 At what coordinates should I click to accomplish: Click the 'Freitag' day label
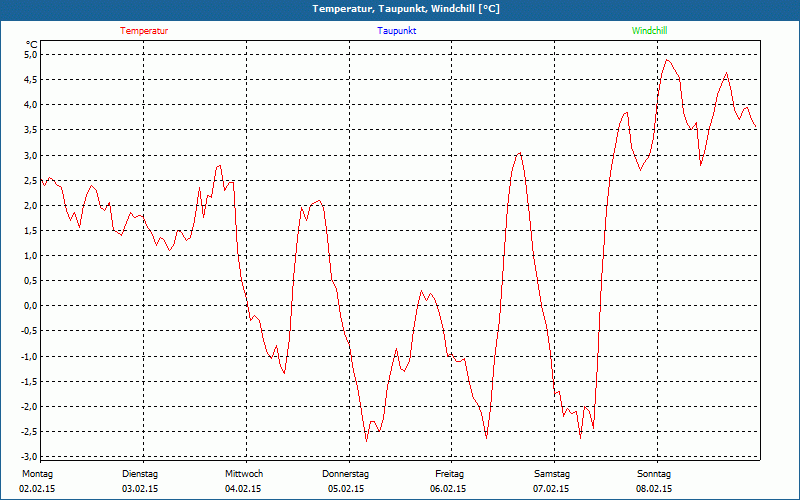pos(449,474)
